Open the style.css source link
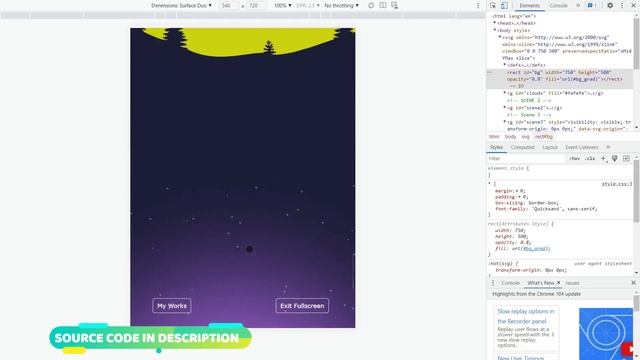Screen dimensions: 640x360 (x=617, y=184)
